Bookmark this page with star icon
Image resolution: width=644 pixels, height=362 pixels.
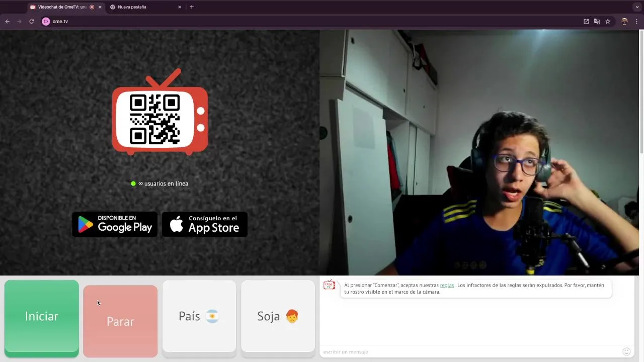pyautogui.click(x=608, y=22)
